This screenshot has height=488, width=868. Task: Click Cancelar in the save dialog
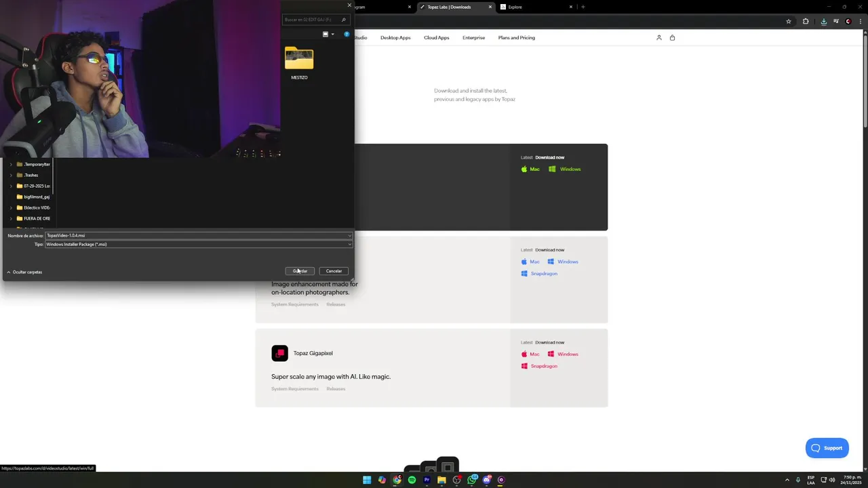334,271
